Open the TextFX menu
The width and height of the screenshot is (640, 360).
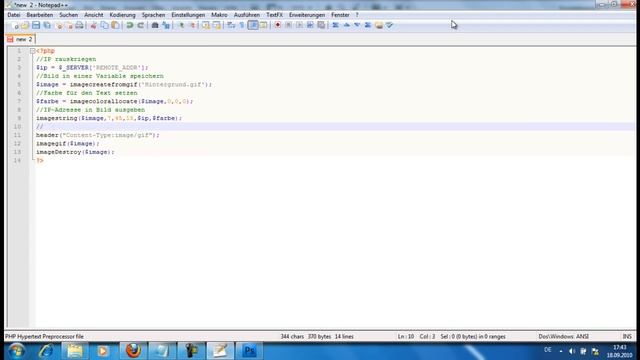(x=274, y=15)
